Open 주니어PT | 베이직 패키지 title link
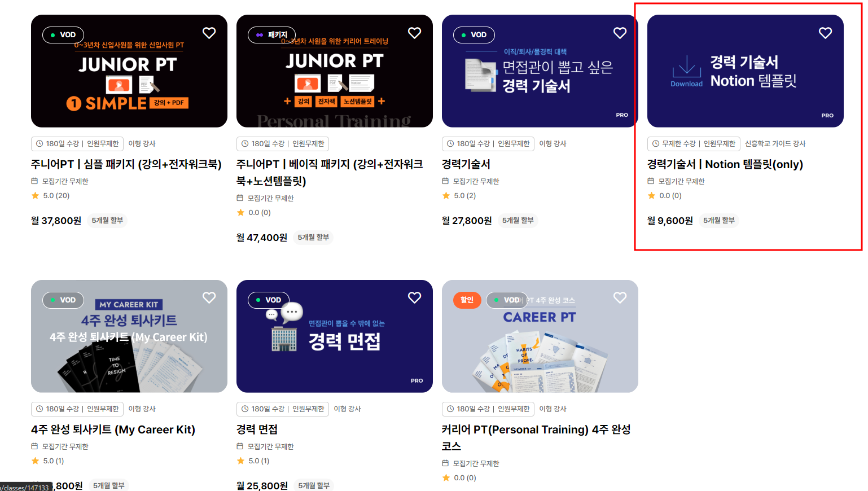The height and width of the screenshot is (491, 868). [x=330, y=173]
